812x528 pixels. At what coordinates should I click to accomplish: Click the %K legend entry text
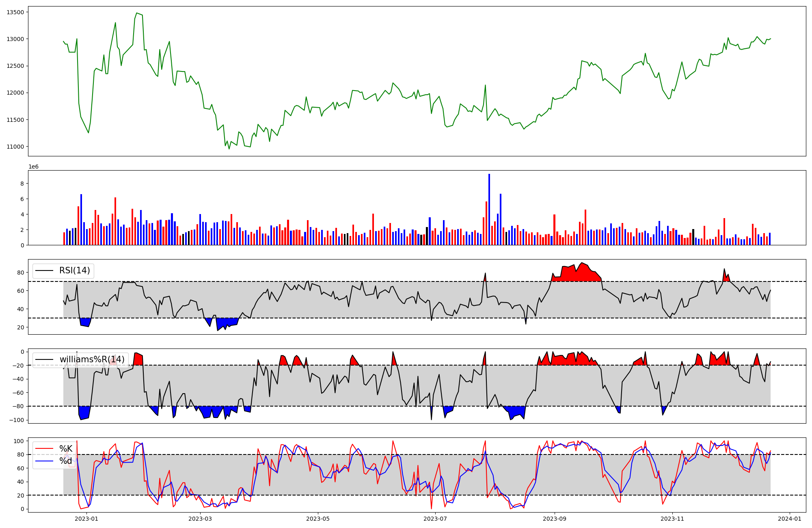coord(66,449)
